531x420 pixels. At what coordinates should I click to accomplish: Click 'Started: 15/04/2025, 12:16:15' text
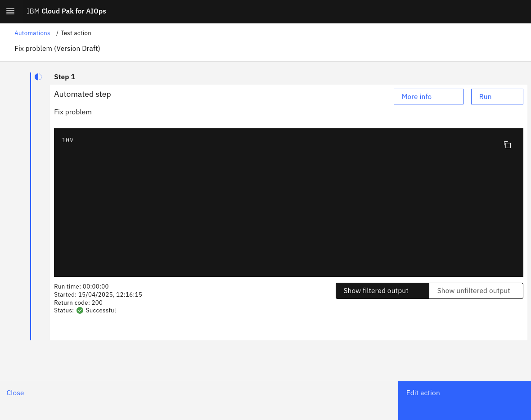coord(98,295)
